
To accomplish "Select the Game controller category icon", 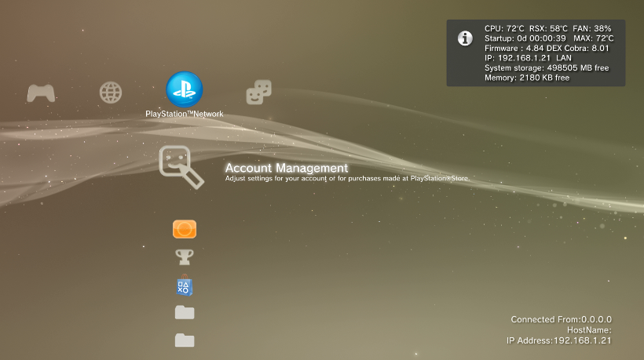I will click(41, 93).
